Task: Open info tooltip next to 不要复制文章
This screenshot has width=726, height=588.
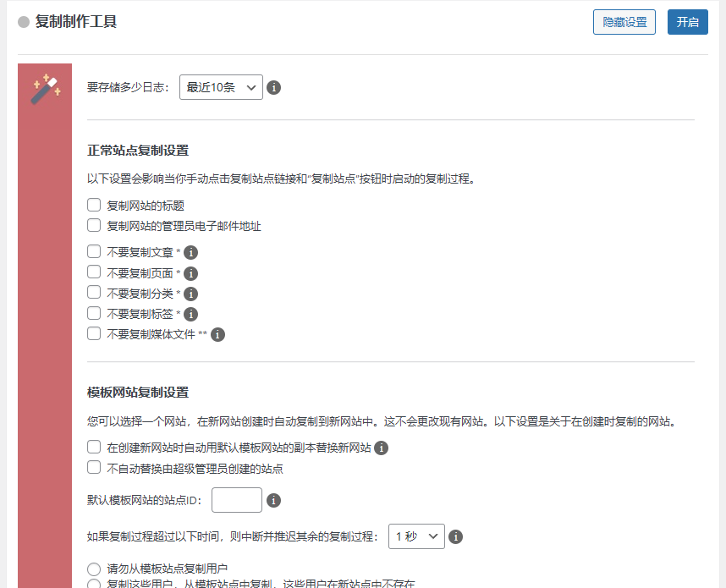Action: pyautogui.click(x=190, y=251)
